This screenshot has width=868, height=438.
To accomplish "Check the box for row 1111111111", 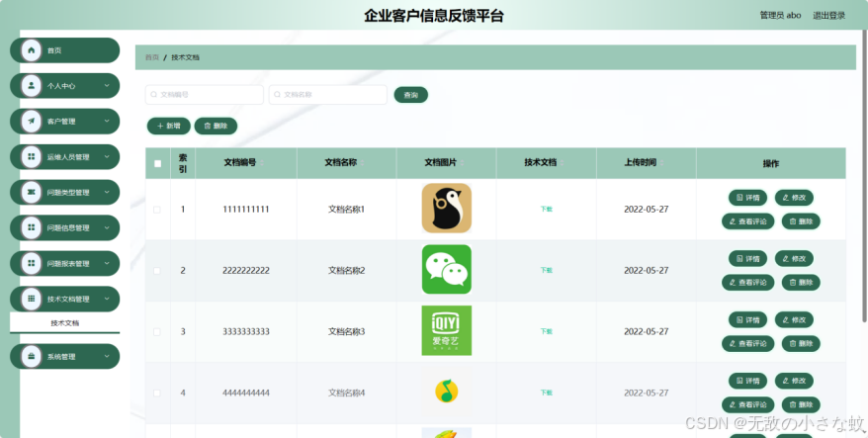I will [157, 210].
